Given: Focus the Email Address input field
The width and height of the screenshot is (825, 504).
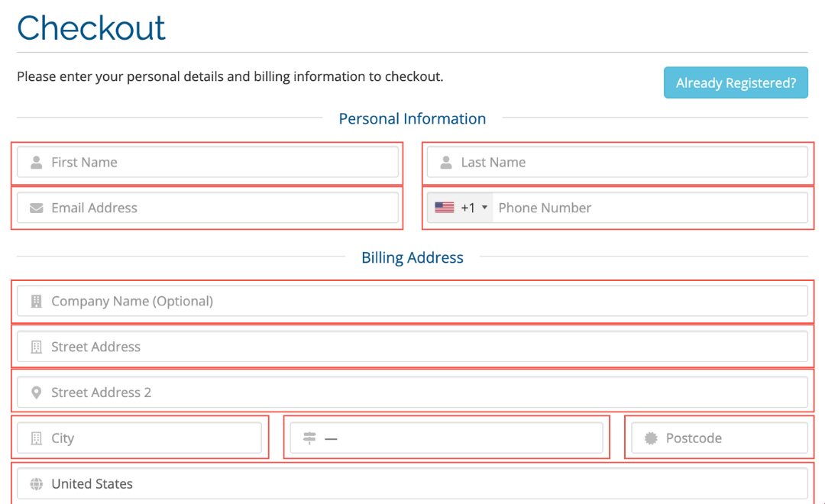Looking at the screenshot, I should click(208, 208).
